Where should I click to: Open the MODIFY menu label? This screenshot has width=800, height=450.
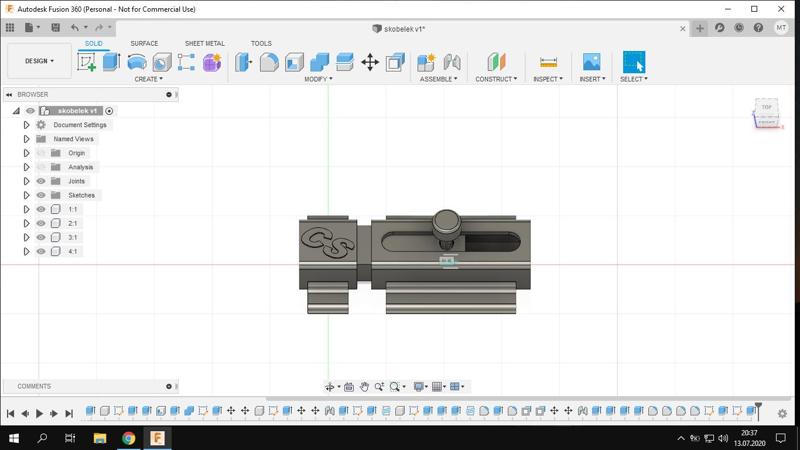(317, 79)
